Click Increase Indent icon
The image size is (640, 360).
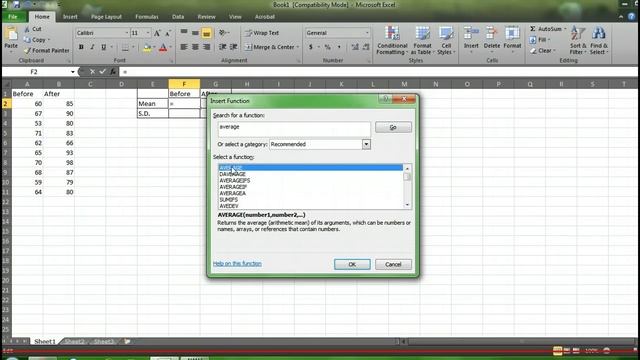coord(234,47)
